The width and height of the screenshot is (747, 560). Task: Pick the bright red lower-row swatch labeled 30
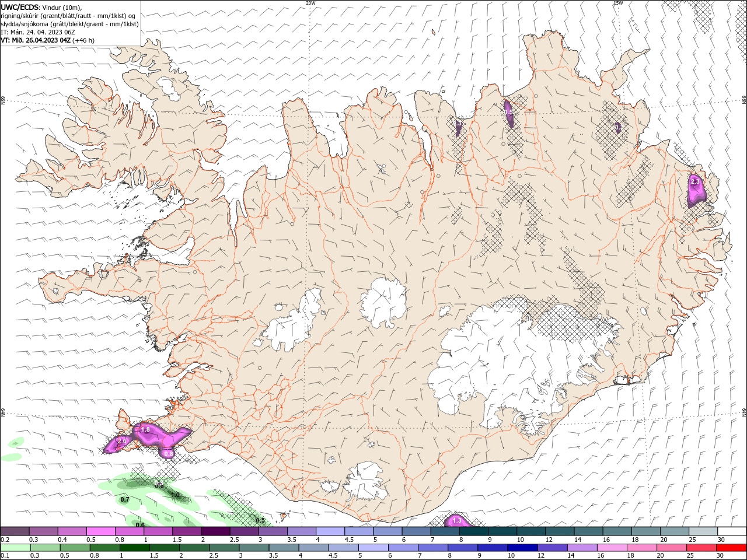point(730,548)
